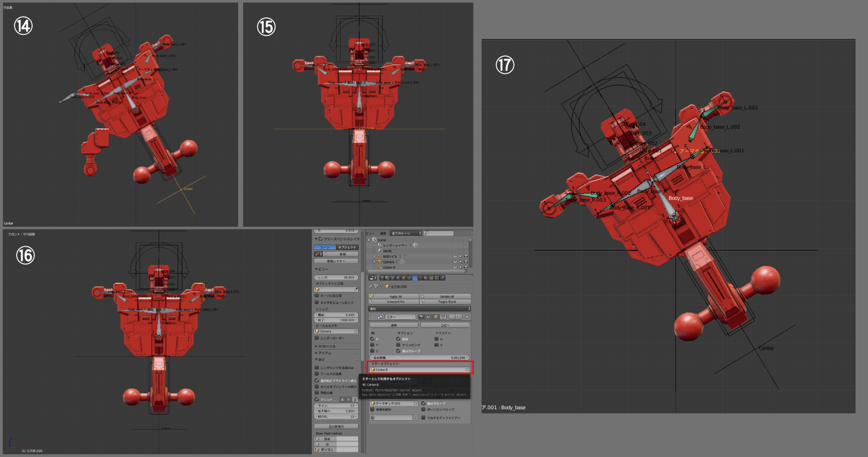Pick lock-to-object with the eyedropper

click(356, 290)
